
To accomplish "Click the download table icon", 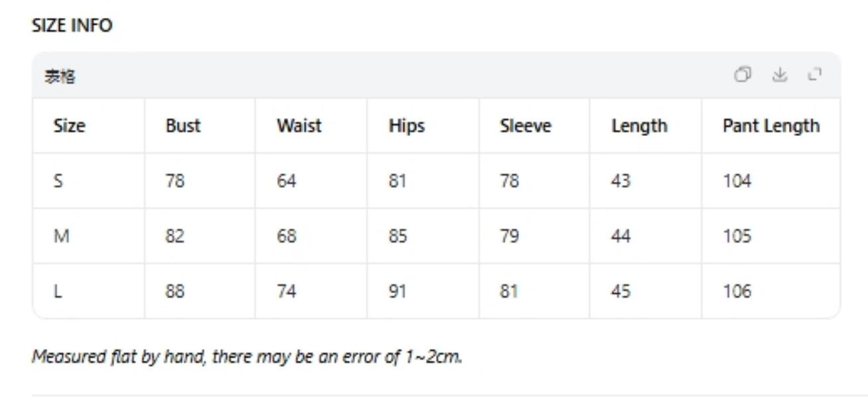I will coord(779,75).
